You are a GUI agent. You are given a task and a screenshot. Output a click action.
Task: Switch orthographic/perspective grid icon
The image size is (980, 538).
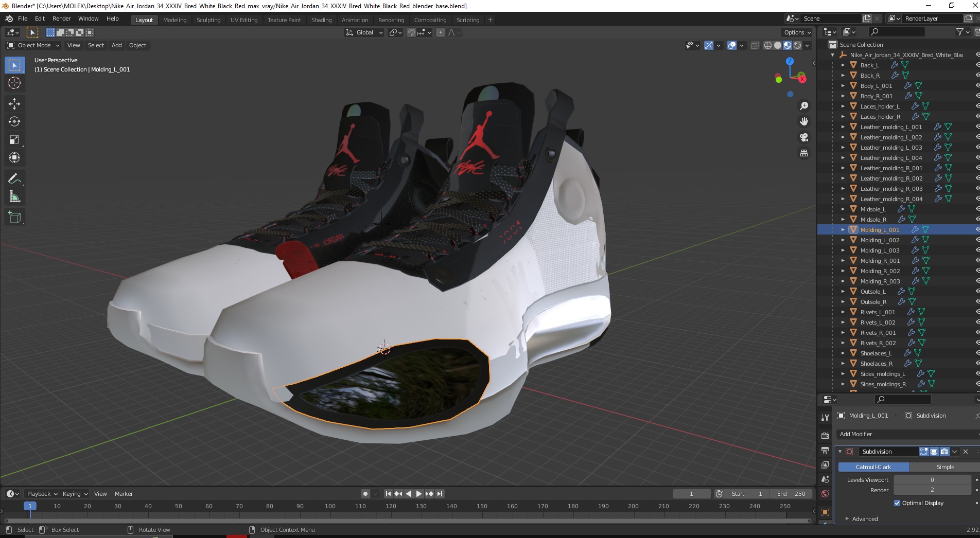pyautogui.click(x=804, y=153)
